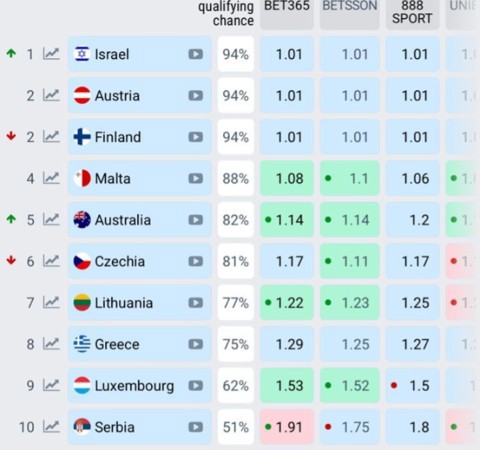This screenshot has width=480, height=450.
Task: Open the Luxembourg country link
Action: pos(134,386)
